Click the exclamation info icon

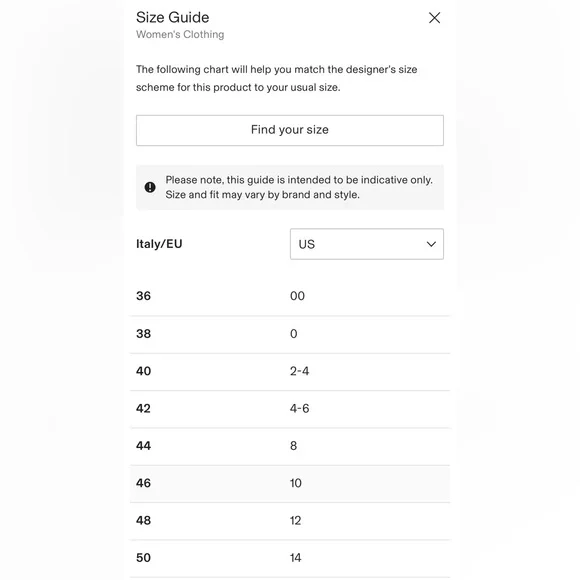[x=150, y=187]
